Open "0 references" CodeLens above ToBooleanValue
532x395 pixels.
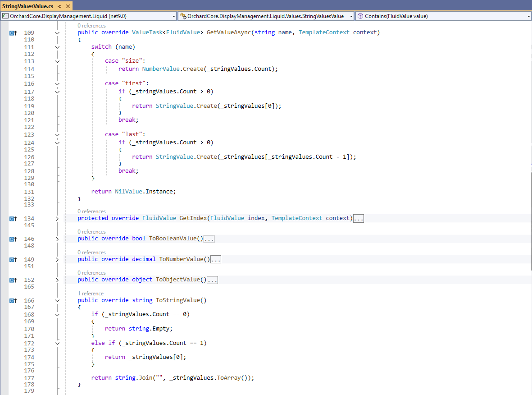point(91,232)
